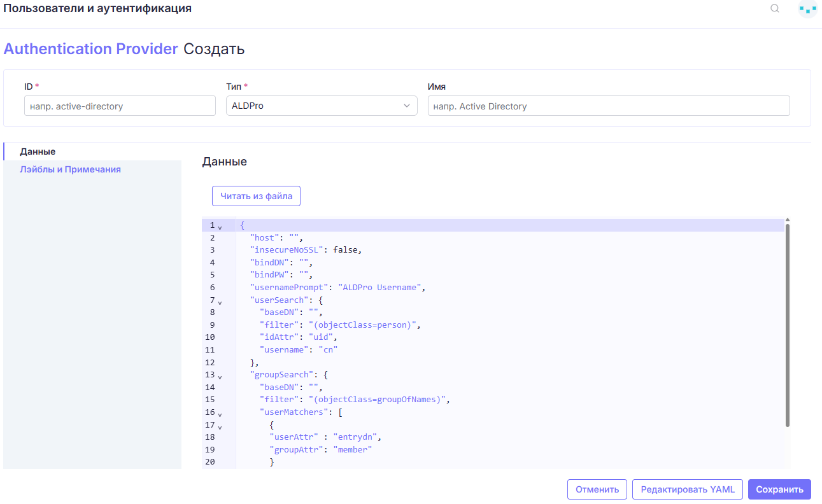This screenshot has width=822, height=504.
Task: Click the "host" line in editor
Action: tap(276, 237)
